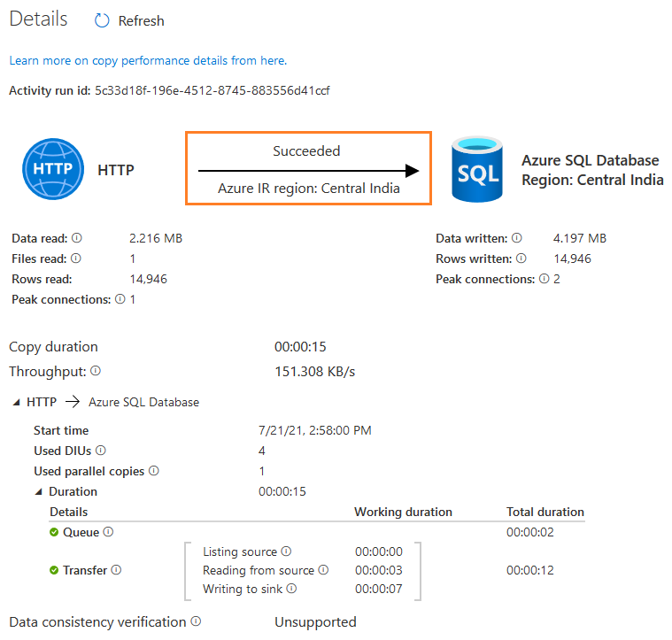Click info icon next to Throughput
This screenshot has height=640, width=672.
tap(96, 371)
